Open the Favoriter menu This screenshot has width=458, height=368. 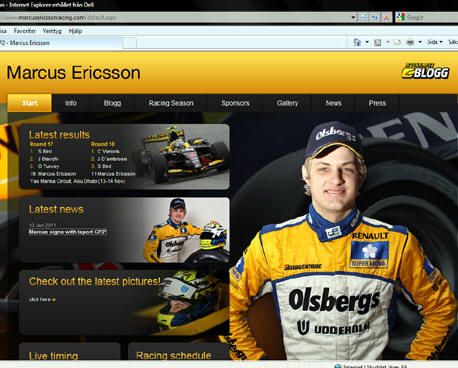[25, 31]
